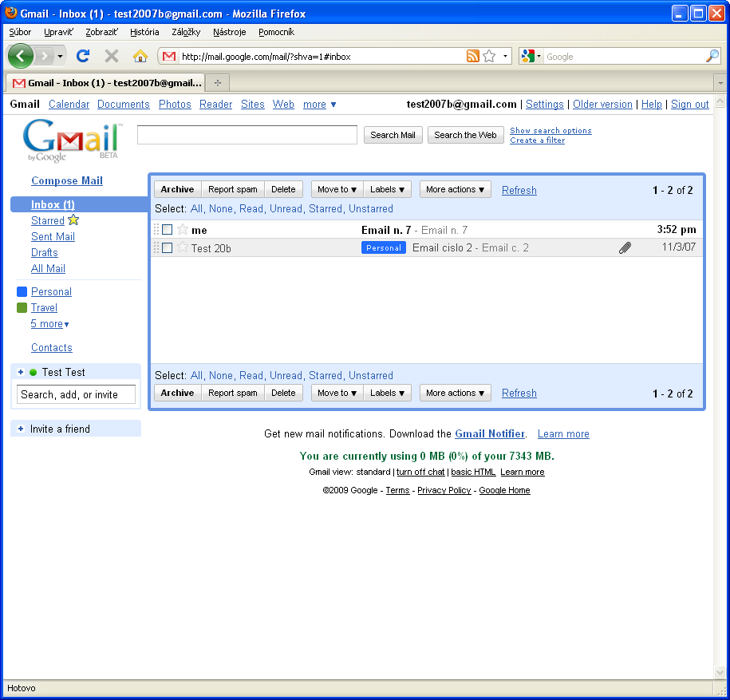Open the Súbor menu
This screenshot has width=730, height=700.
[20, 32]
